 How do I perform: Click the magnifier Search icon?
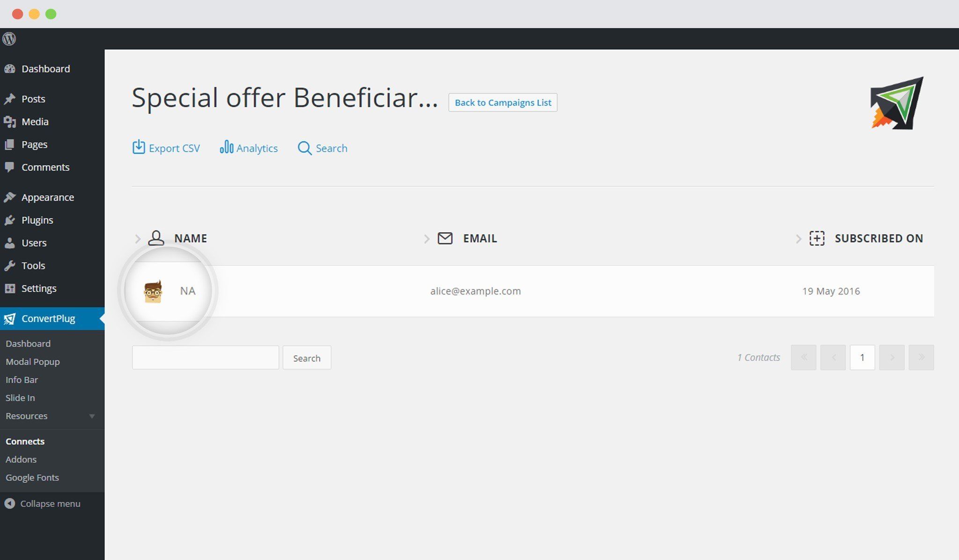pyautogui.click(x=304, y=148)
